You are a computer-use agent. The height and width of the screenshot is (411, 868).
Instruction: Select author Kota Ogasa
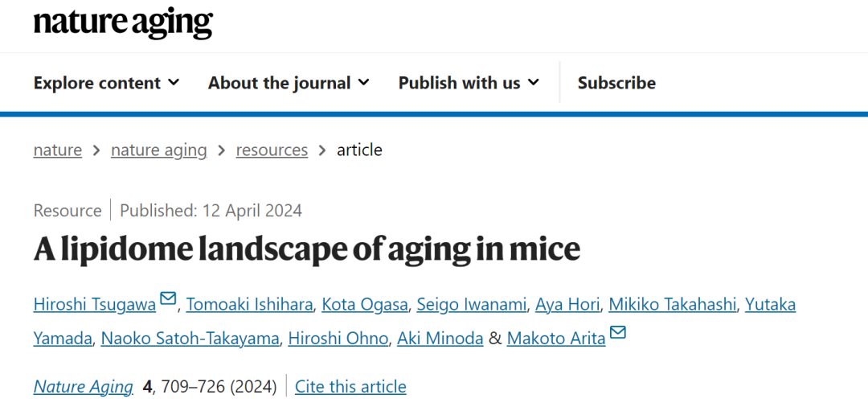(366, 304)
